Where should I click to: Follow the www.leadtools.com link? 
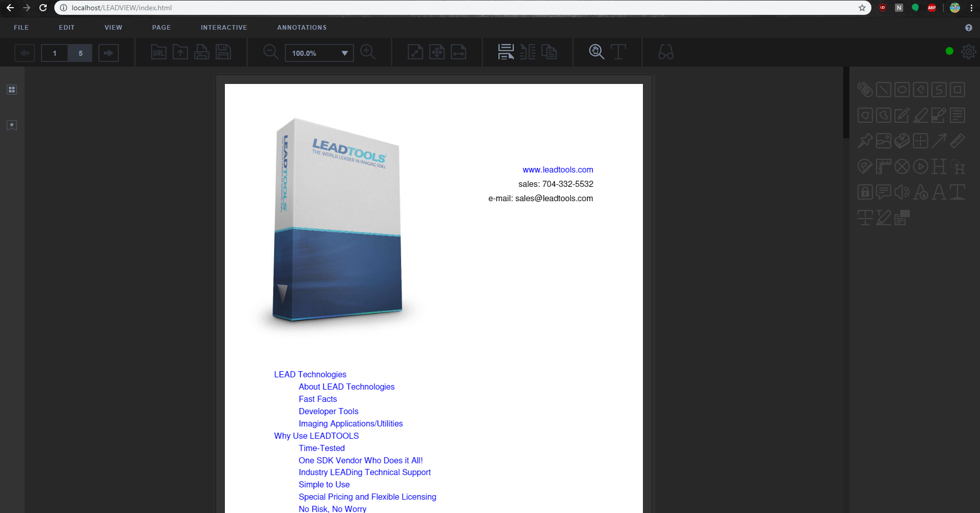pos(558,169)
